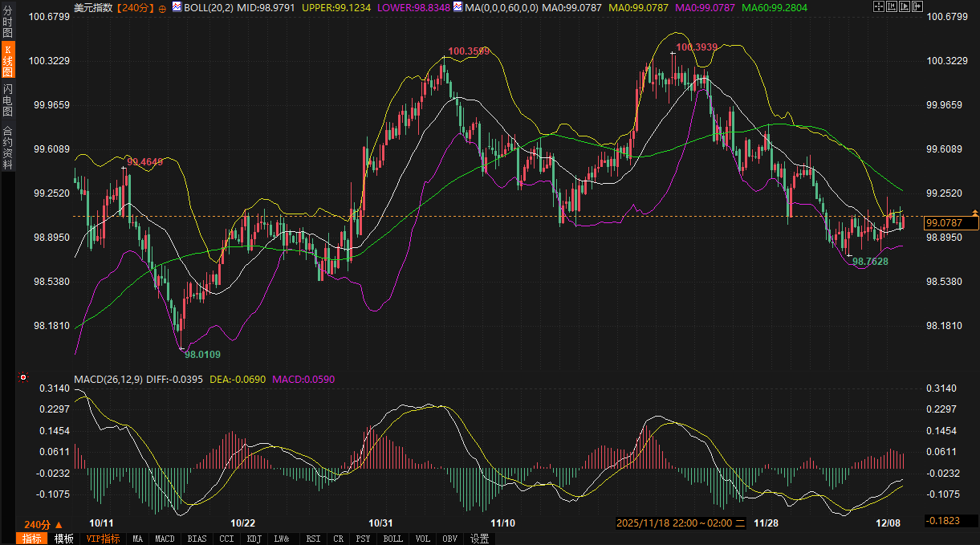Image resolution: width=980 pixels, height=545 pixels.
Task: Open the 240分 period dropdown at bottom left
Action: 43,524
